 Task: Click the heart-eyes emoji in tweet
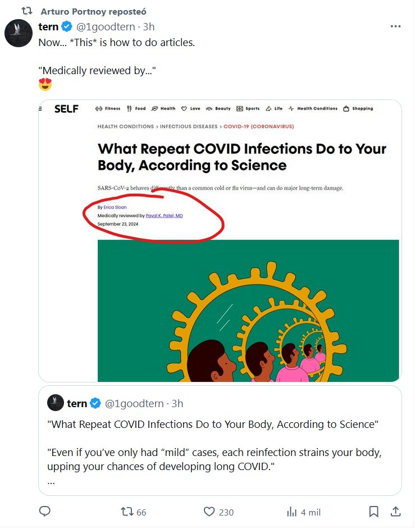pyautogui.click(x=45, y=84)
